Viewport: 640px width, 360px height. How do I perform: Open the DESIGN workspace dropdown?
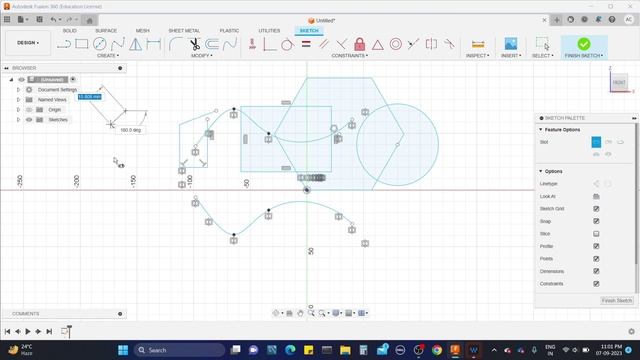click(x=28, y=43)
